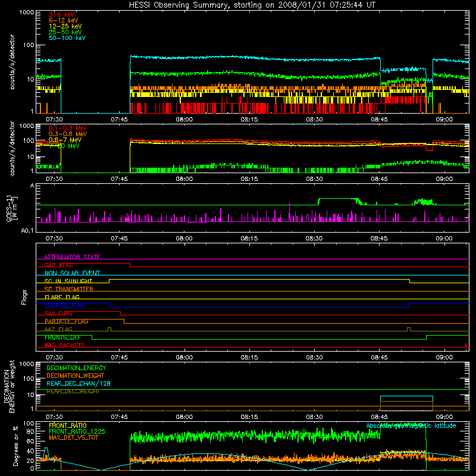Viewport: 476px width, 476px height.
Task: Click the BAD_PACKETS flag label
Action: (65, 345)
